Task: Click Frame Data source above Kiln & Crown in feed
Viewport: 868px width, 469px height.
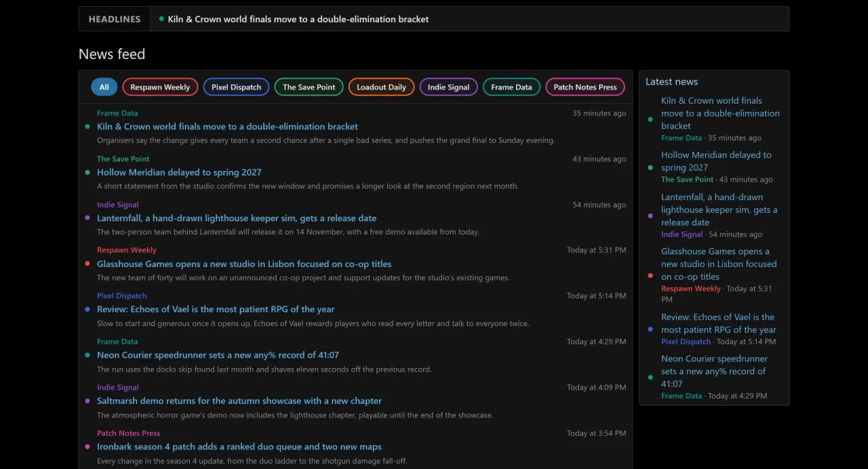Action: [117, 113]
